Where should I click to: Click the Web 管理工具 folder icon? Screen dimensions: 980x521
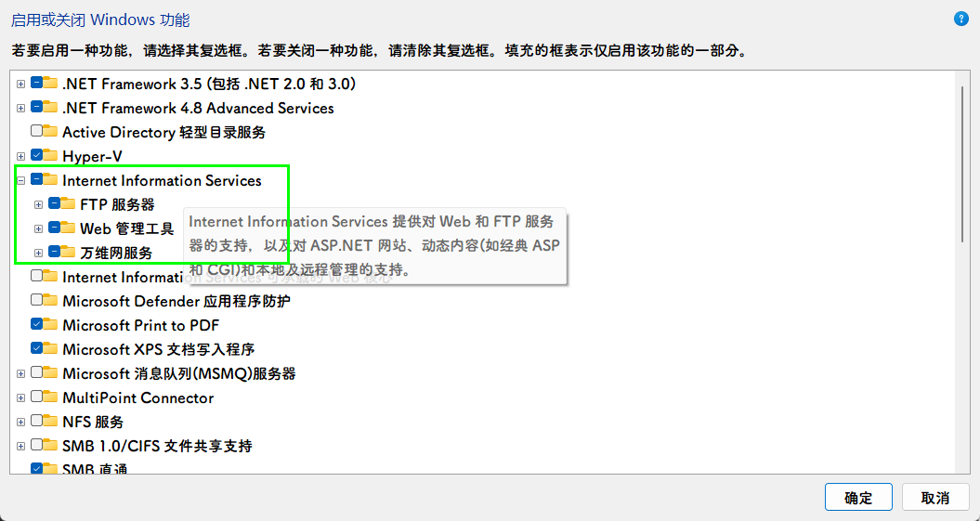pyautogui.click(x=69, y=228)
